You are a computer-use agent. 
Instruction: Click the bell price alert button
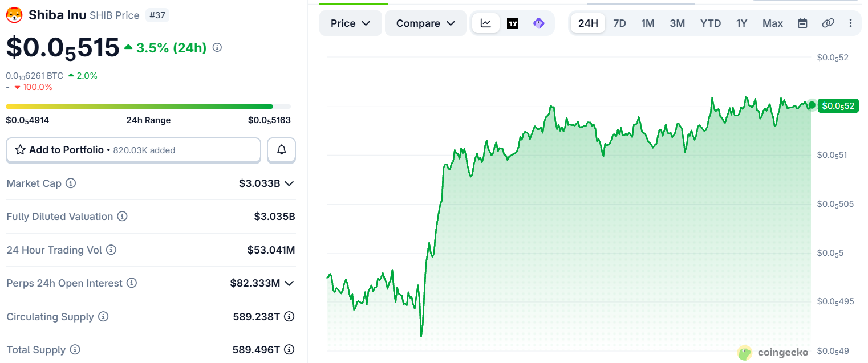281,150
